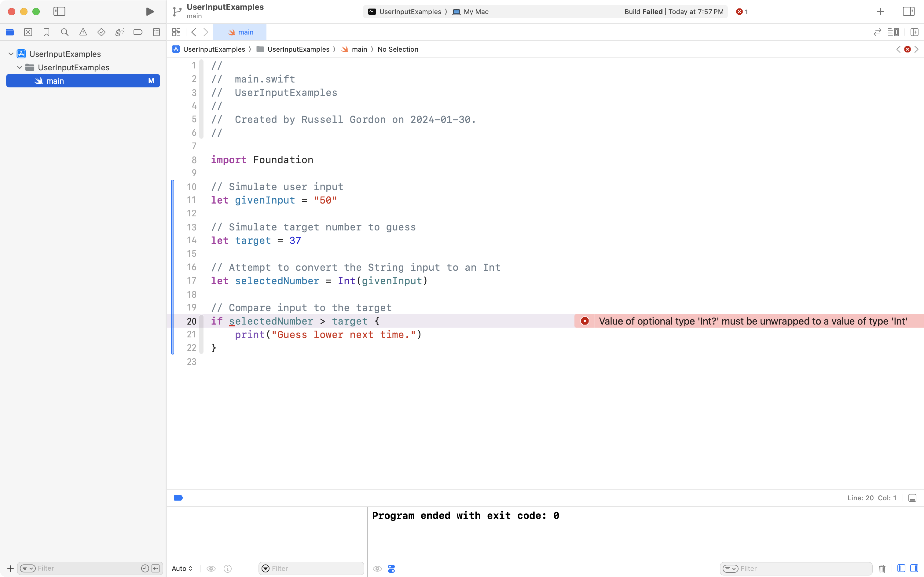Toggle console output visibility with eye icon

pos(377,568)
